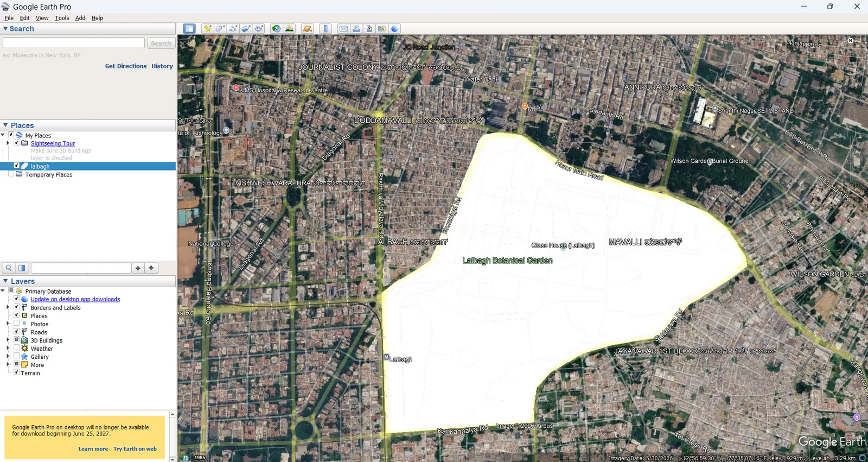
Task: Start recording a tour
Action: (259, 29)
